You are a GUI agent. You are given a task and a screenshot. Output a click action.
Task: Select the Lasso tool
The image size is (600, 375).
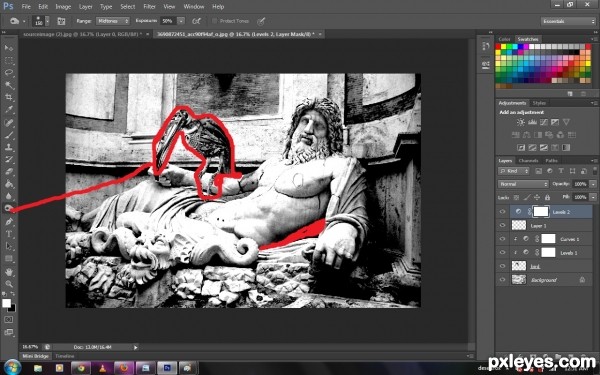pos(8,73)
